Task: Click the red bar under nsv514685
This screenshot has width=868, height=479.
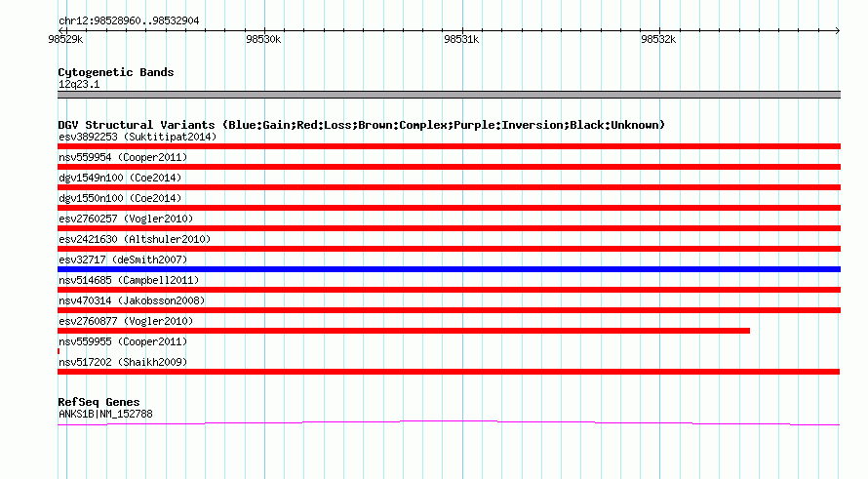Action: pos(449,290)
